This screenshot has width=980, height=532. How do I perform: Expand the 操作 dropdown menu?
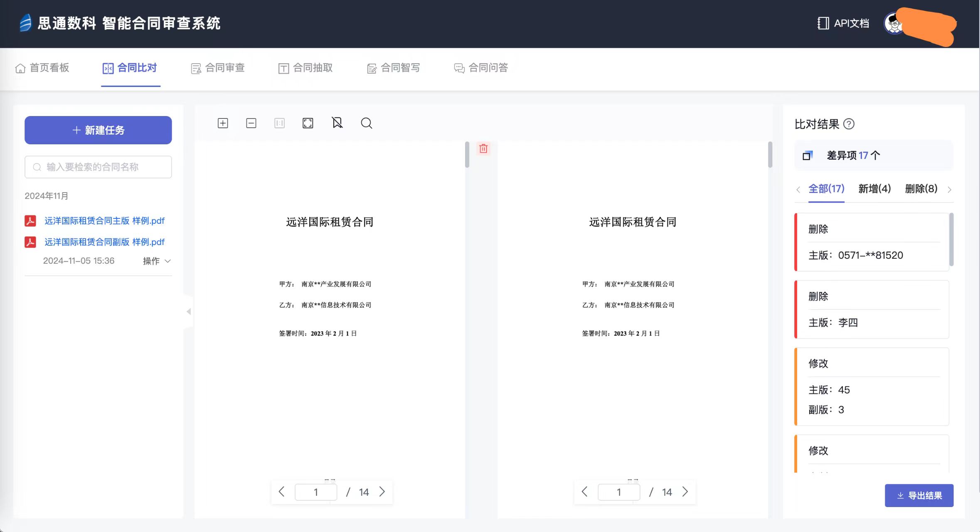157,261
